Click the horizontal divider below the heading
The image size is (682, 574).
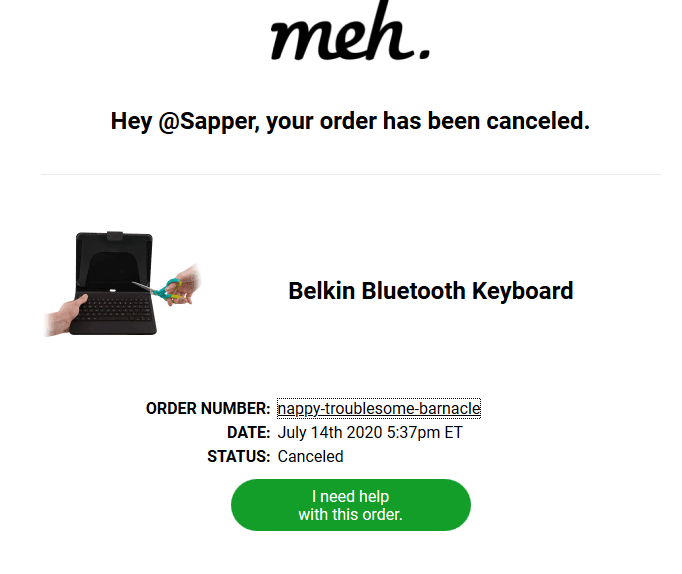pos(350,175)
